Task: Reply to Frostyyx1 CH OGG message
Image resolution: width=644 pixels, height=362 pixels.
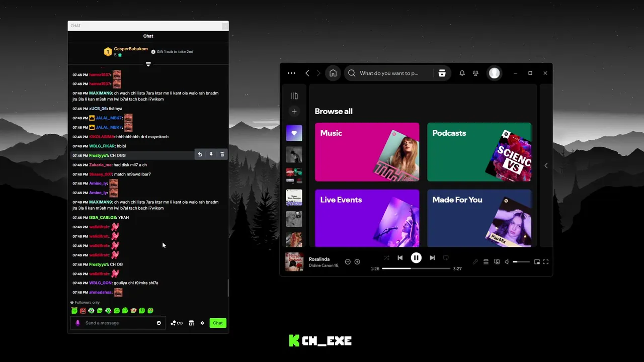Action: pos(200,154)
